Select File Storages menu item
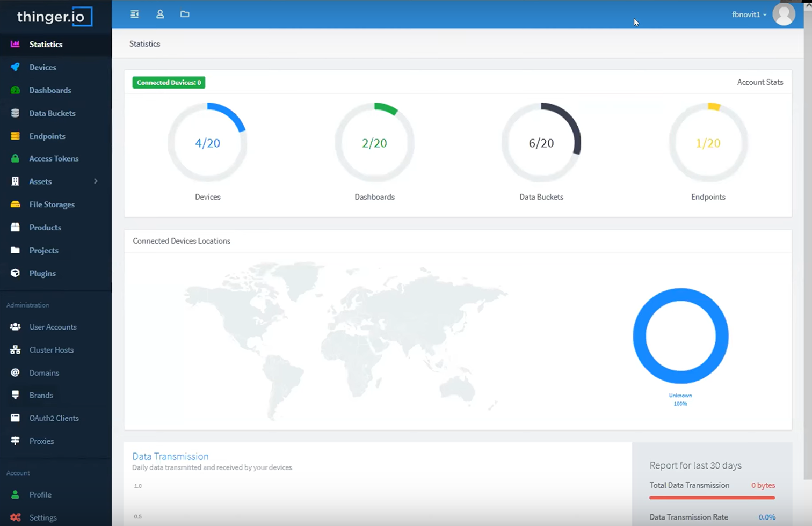The height and width of the screenshot is (526, 812). point(52,204)
